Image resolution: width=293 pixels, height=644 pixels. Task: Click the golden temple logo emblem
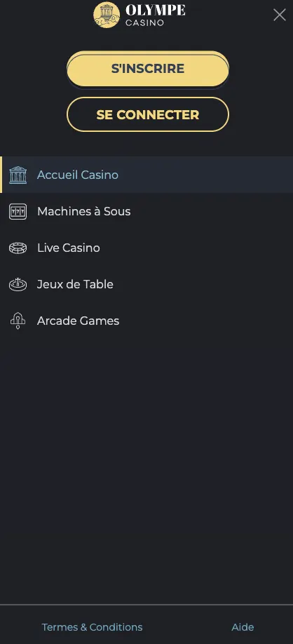(x=107, y=15)
